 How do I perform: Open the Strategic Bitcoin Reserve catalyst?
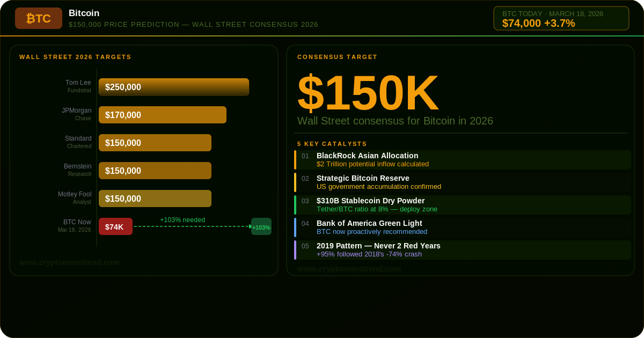(462, 182)
